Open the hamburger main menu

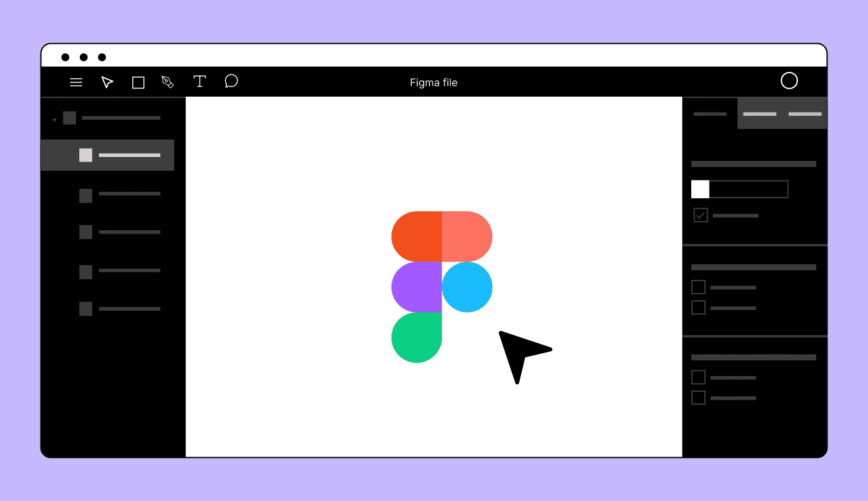(x=76, y=82)
